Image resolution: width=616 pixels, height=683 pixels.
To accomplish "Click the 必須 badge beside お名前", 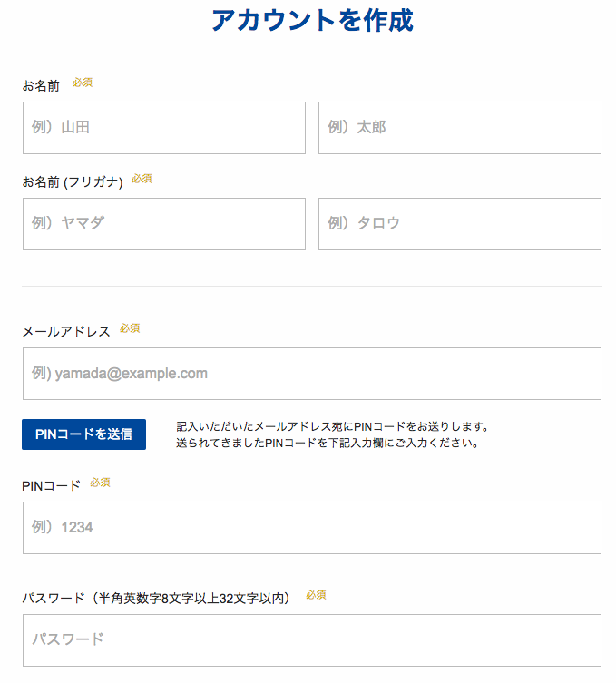I will (83, 83).
